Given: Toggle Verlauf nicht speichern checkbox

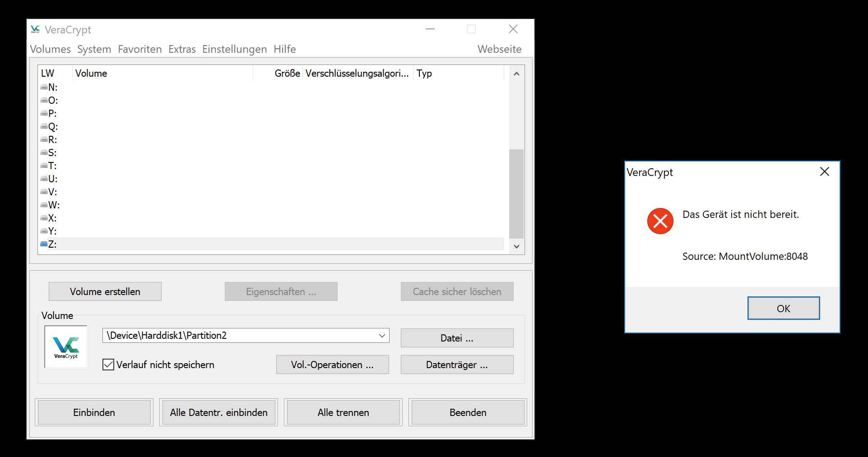Looking at the screenshot, I should 108,365.
